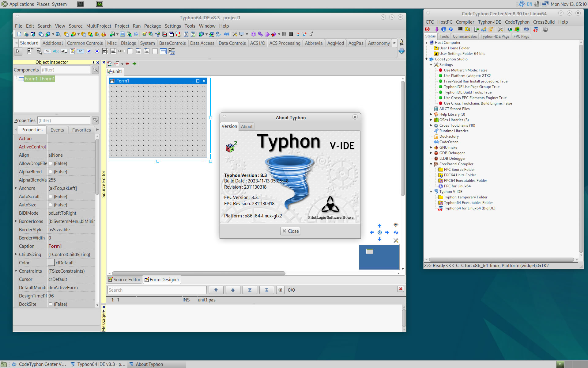Click the stop sign icon in CodeTyphon Center
Viewport: 588px width, 368px height.
[x=545, y=29]
